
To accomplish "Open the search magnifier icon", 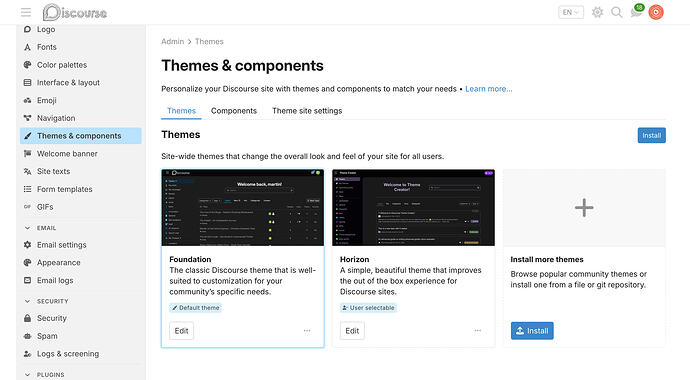I will [617, 12].
